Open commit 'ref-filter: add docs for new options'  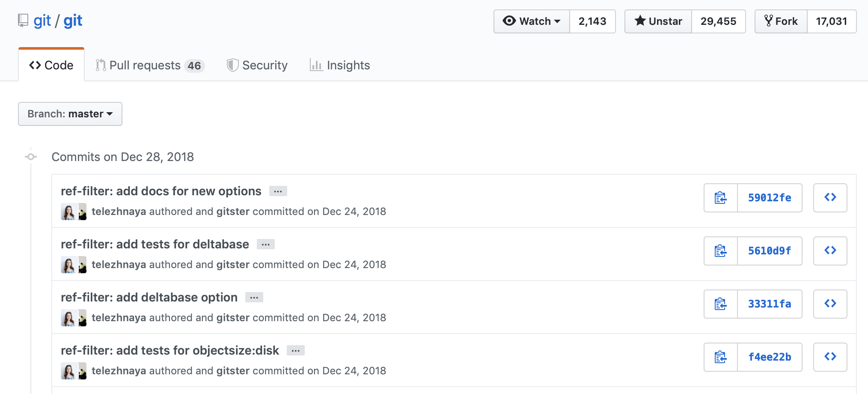tap(161, 191)
